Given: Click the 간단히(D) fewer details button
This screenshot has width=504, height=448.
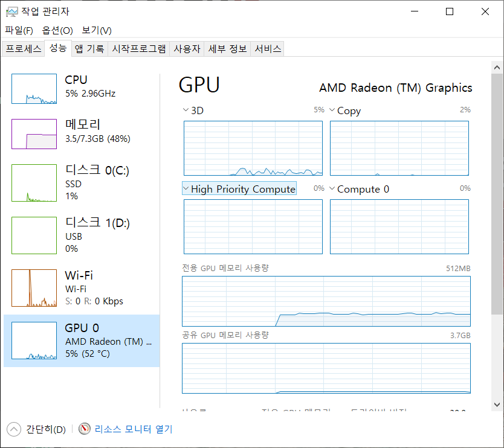Looking at the screenshot, I should pyautogui.click(x=45, y=429).
